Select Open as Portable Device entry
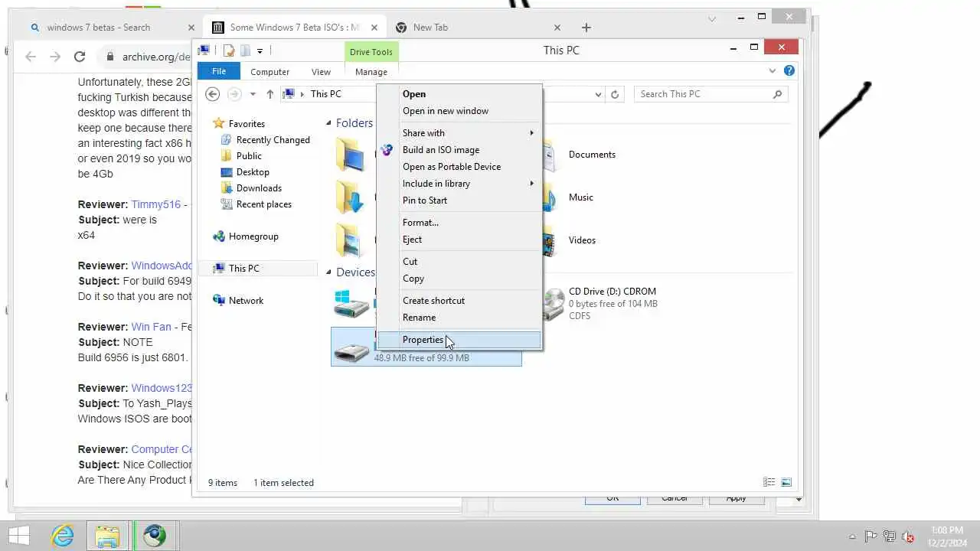 click(x=460, y=167)
